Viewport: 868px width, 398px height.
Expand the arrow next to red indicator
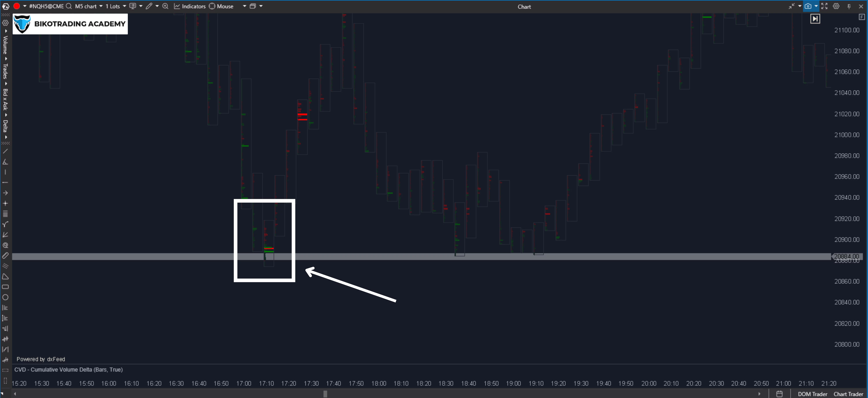click(25, 6)
